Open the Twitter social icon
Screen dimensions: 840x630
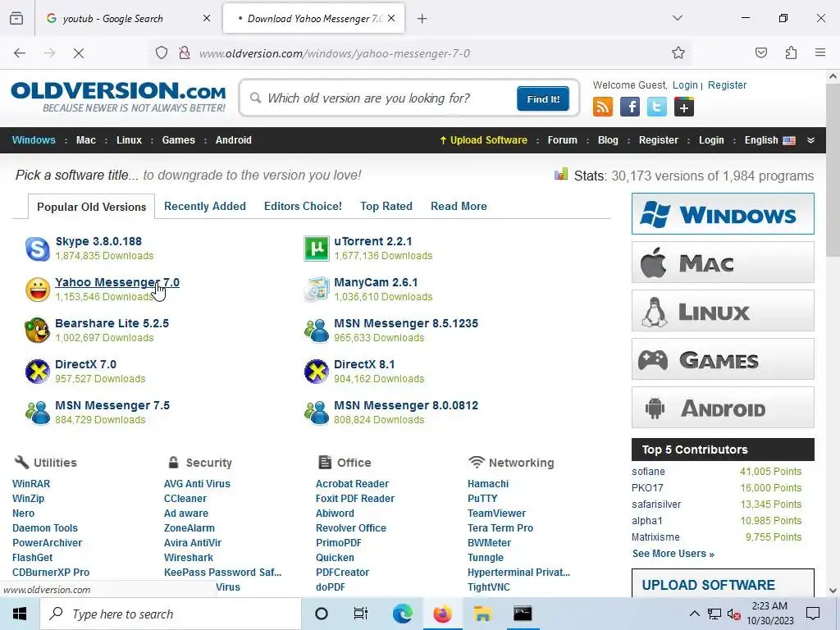pyautogui.click(x=657, y=107)
